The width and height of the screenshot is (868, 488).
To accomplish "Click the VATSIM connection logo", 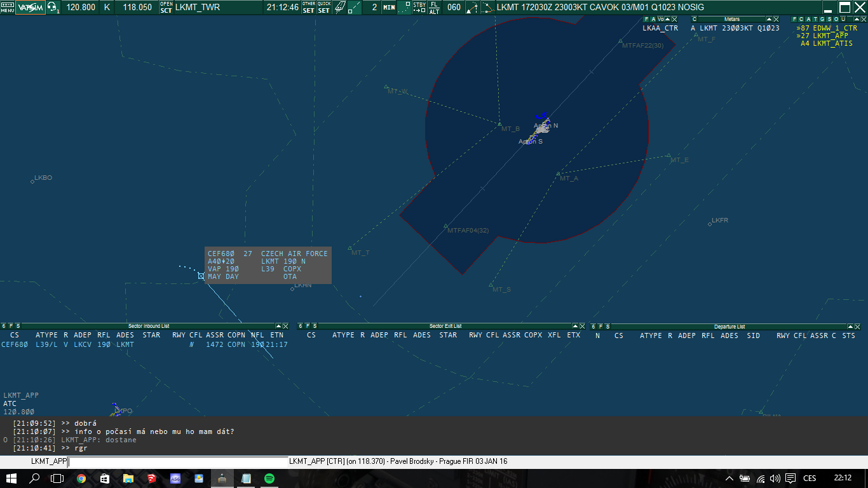I will tap(30, 8).
